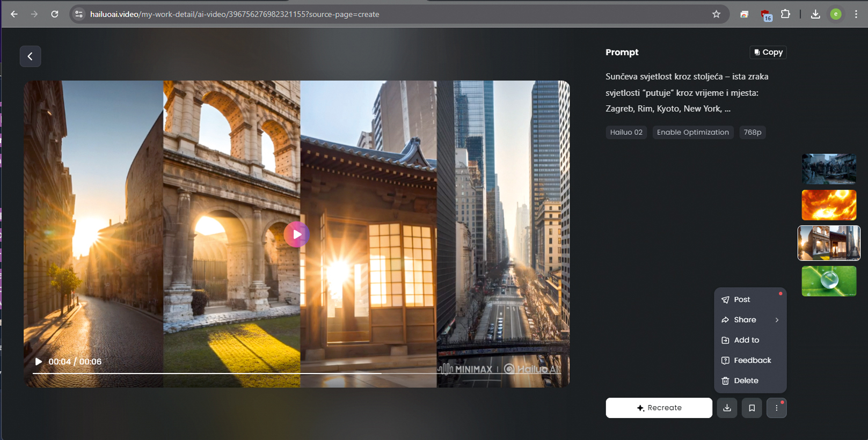
Task: Open the browser extensions puzzle icon
Action: click(x=785, y=14)
